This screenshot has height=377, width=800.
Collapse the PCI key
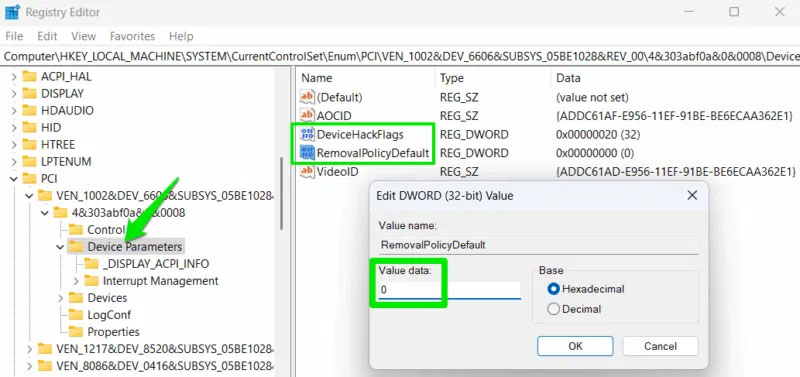point(13,179)
